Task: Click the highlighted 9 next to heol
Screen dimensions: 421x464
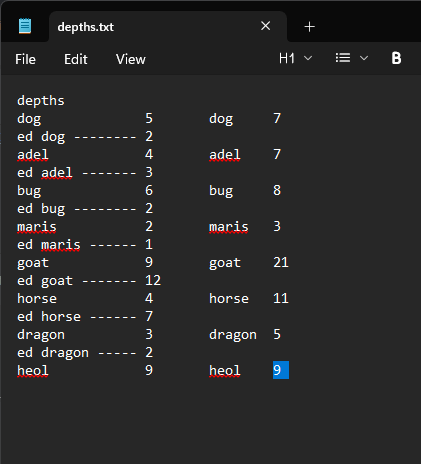Action: [281, 370]
